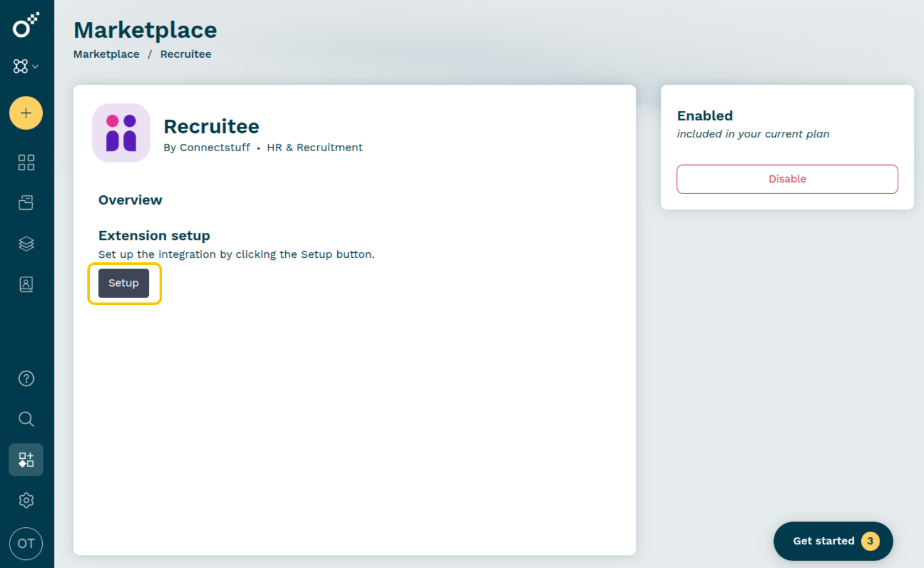Click the Enabled status heading
This screenshot has width=924, height=568.
click(x=705, y=116)
